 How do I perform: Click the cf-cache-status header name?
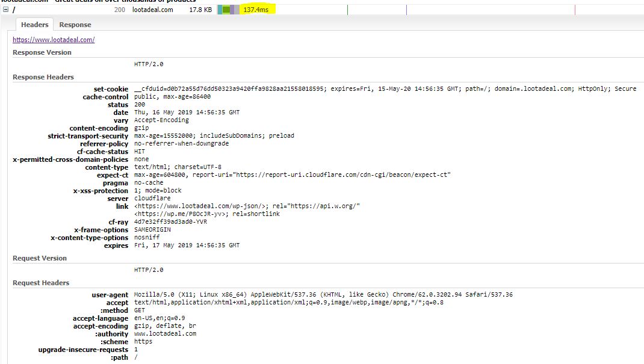click(102, 152)
